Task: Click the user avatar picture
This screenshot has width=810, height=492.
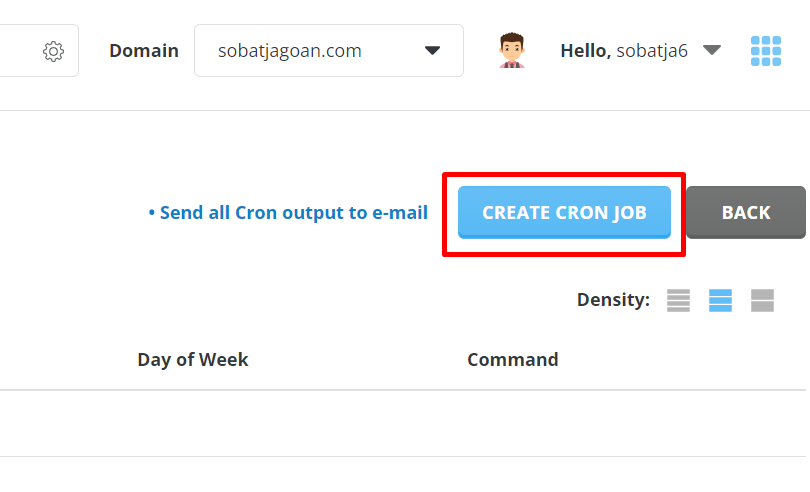Action: click(x=512, y=50)
